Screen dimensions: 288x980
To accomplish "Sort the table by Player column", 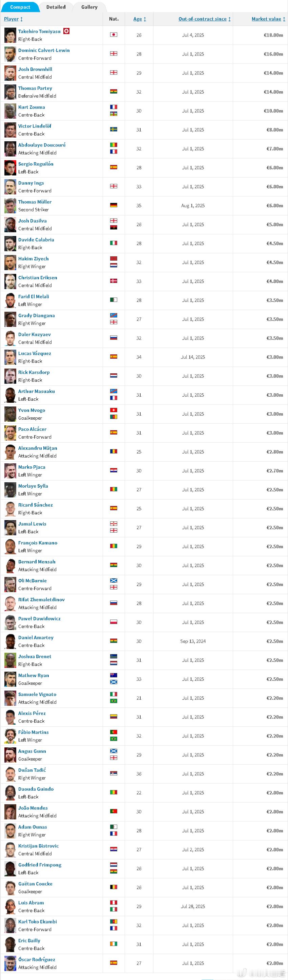I will [13, 19].
